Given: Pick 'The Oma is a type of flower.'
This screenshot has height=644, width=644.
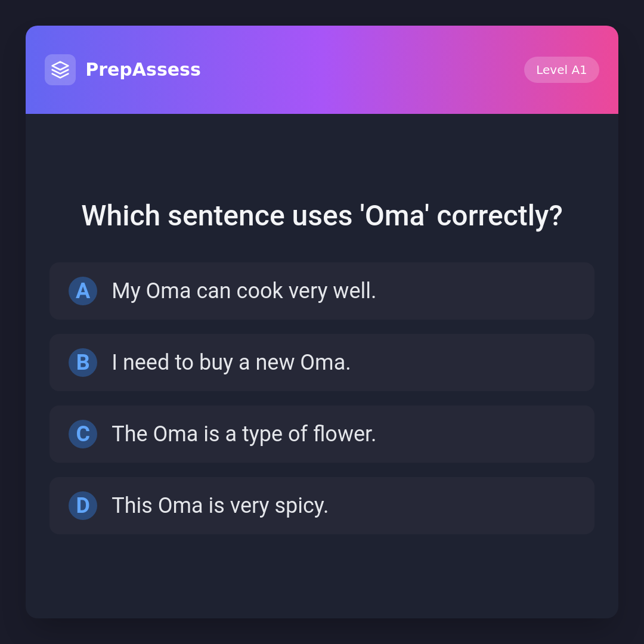Looking at the screenshot, I should tap(244, 434).
